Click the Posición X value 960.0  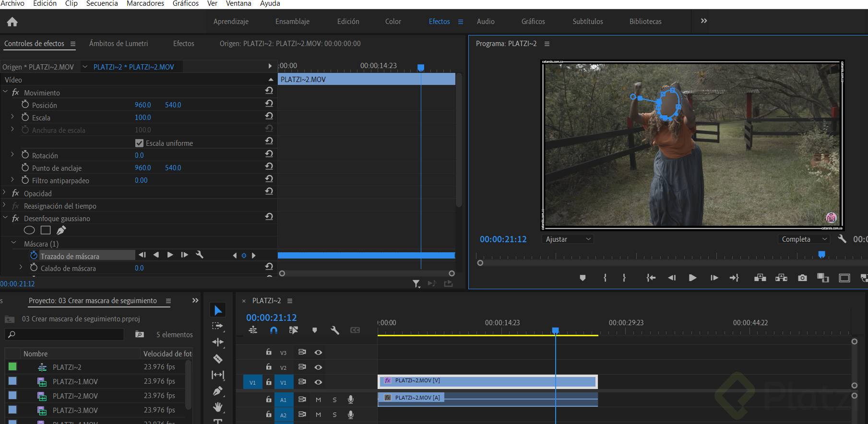pyautogui.click(x=143, y=105)
